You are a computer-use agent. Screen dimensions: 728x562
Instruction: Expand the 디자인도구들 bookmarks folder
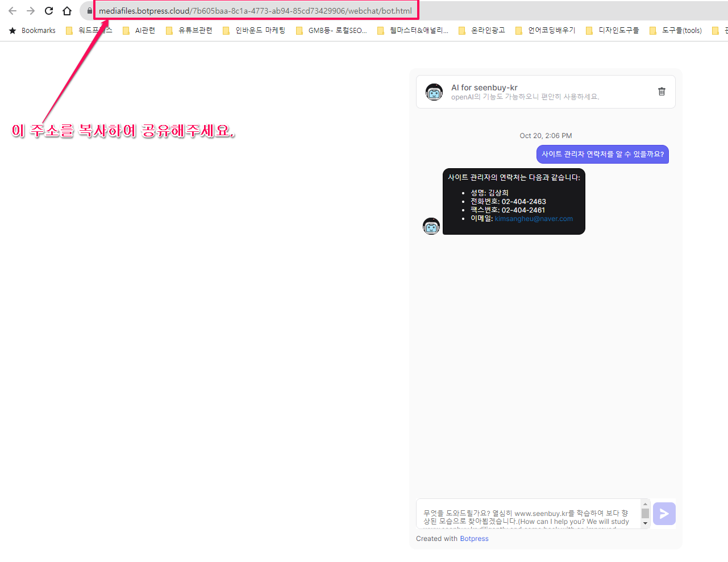pos(617,30)
